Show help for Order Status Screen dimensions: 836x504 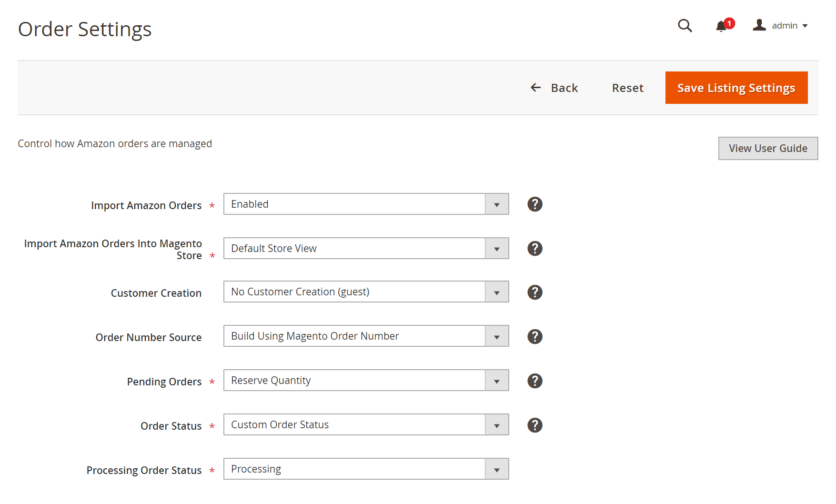(535, 425)
